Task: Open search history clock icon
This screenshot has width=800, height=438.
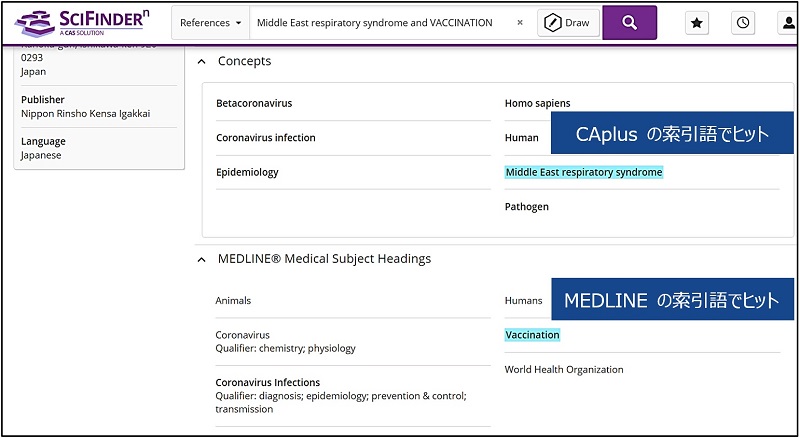Action: tap(743, 23)
